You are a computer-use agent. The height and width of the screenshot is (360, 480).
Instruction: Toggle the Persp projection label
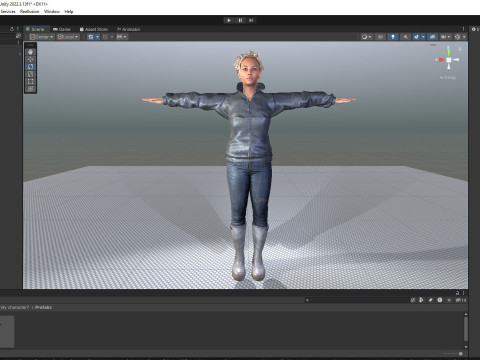point(448,77)
